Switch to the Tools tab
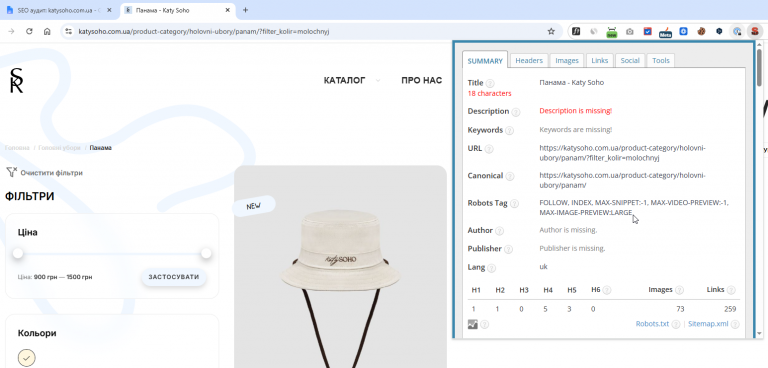768x368 pixels. [x=661, y=60]
